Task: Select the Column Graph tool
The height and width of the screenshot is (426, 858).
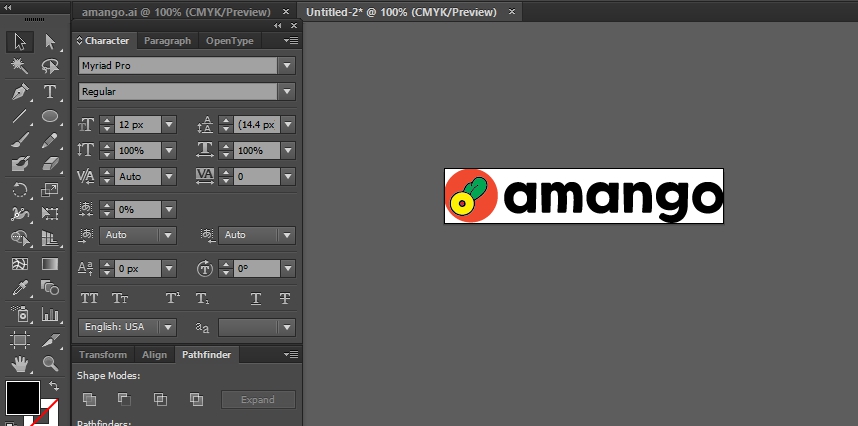Action: click(50, 314)
